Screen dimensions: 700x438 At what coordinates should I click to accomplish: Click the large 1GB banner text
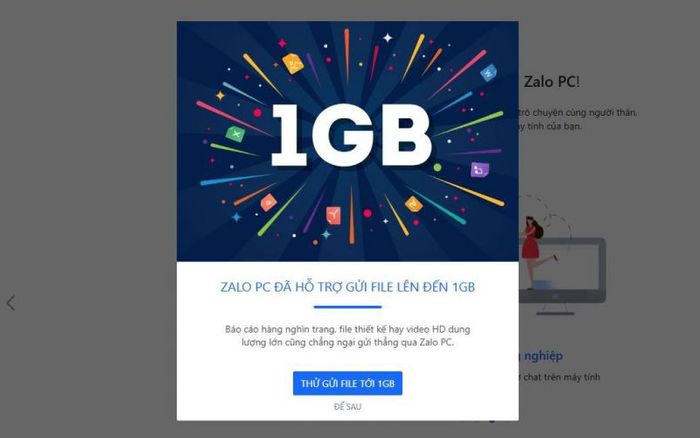click(351, 136)
